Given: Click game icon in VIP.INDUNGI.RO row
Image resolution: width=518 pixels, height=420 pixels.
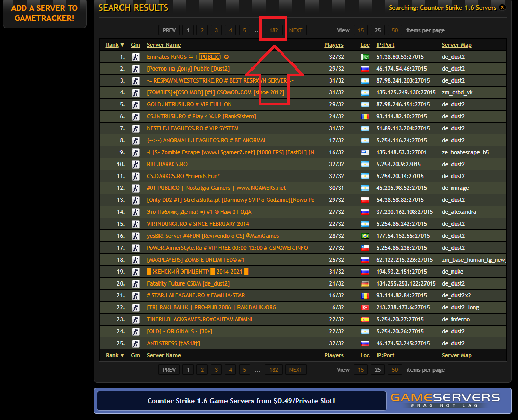Looking at the screenshot, I should 136,224.
